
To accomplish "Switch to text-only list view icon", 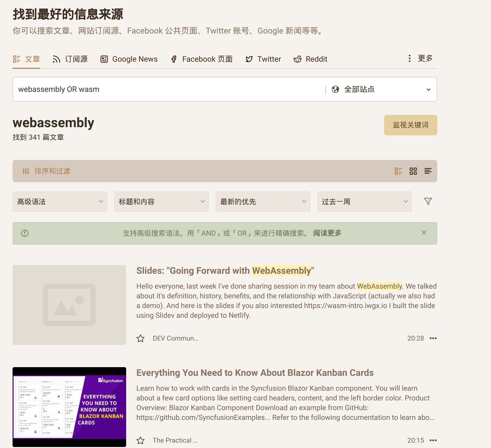I will (x=428, y=171).
